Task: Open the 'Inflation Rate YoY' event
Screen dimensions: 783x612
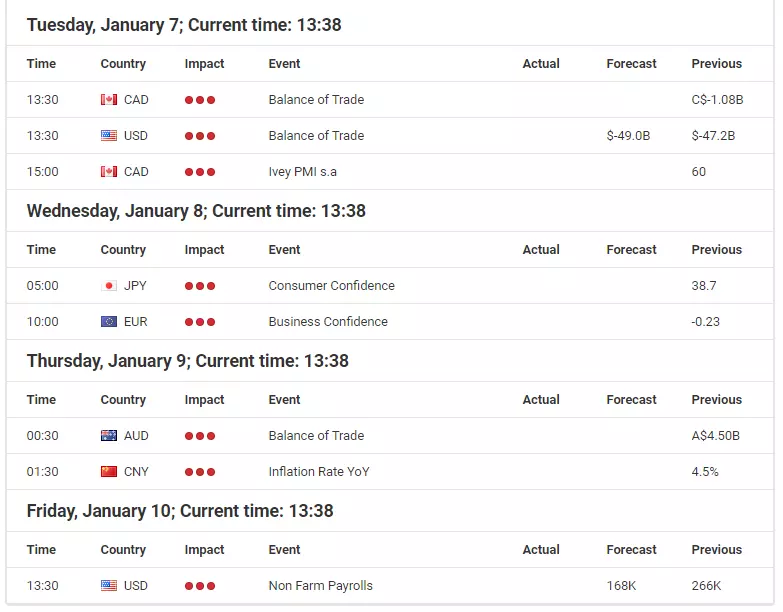Action: click(x=319, y=472)
